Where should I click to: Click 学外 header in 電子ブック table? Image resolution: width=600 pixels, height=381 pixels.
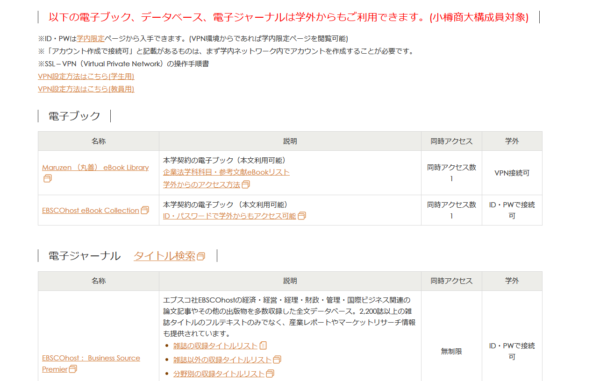click(x=512, y=141)
